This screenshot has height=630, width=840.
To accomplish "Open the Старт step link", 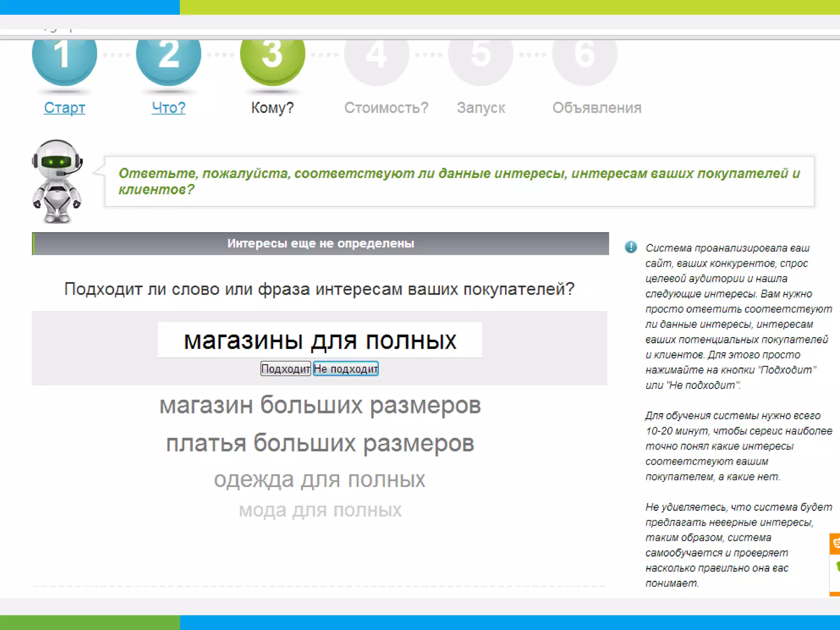I will point(64,108).
